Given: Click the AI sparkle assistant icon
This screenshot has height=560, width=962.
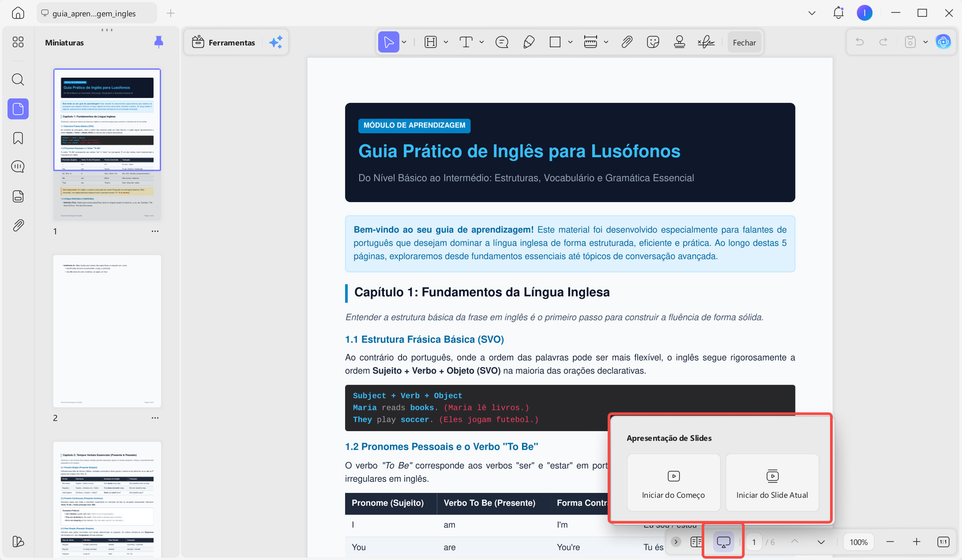Looking at the screenshot, I should click(276, 42).
